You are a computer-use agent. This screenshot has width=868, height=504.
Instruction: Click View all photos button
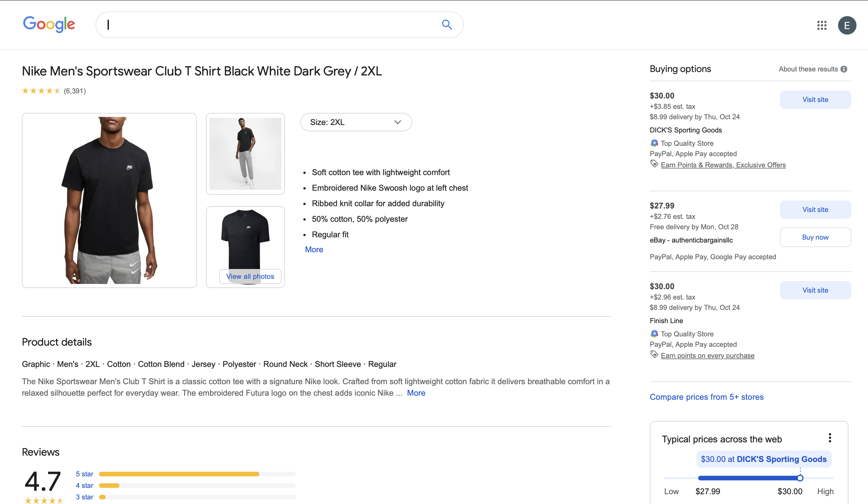click(x=250, y=276)
